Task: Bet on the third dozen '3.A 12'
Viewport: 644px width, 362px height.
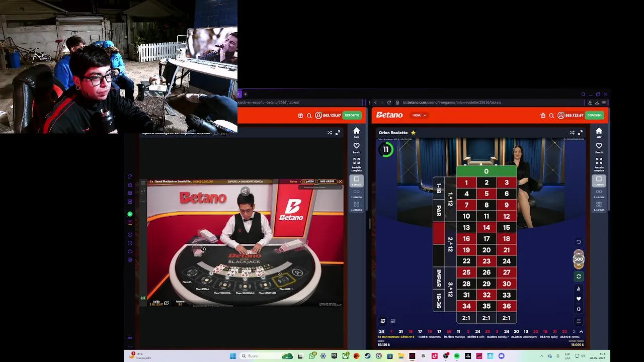Action: click(450, 289)
